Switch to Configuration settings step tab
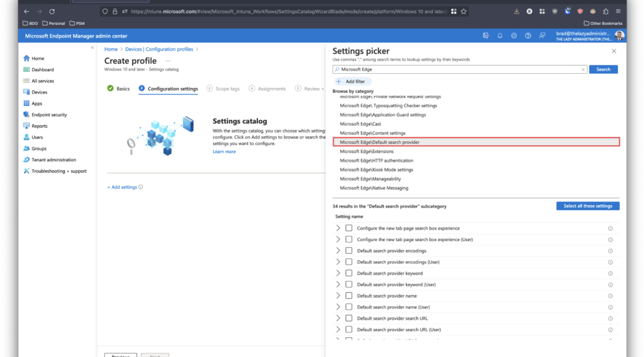This screenshot has width=644, height=357. [168, 89]
